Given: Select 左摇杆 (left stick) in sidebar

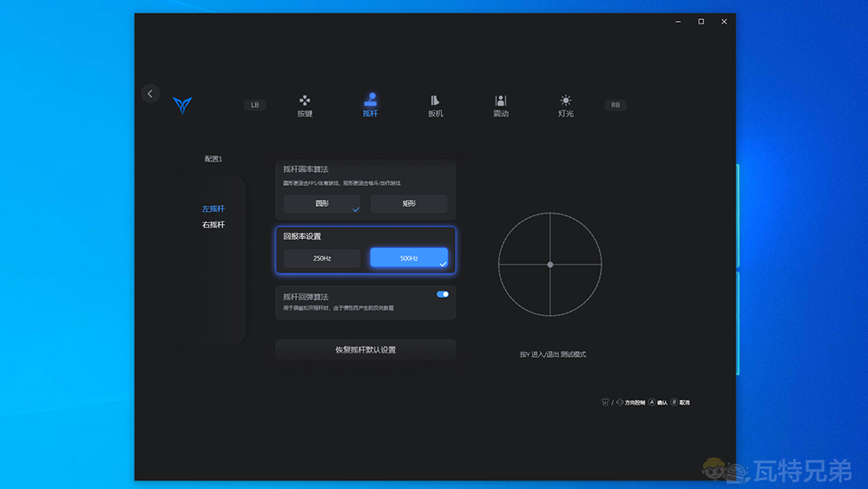Looking at the screenshot, I should click(214, 209).
